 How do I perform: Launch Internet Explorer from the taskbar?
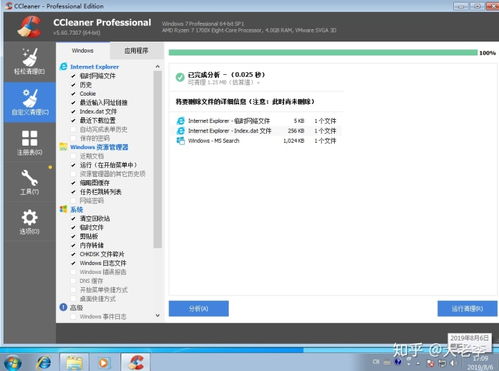[44, 363]
